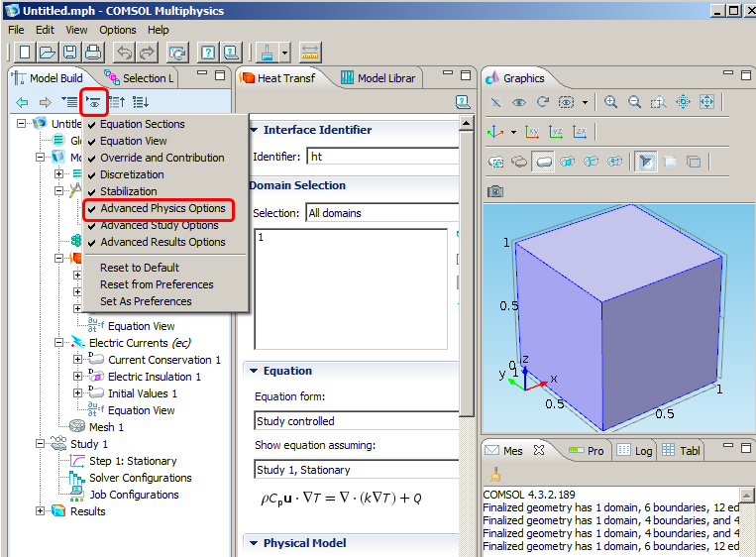Choose Reset to Default

click(x=139, y=268)
